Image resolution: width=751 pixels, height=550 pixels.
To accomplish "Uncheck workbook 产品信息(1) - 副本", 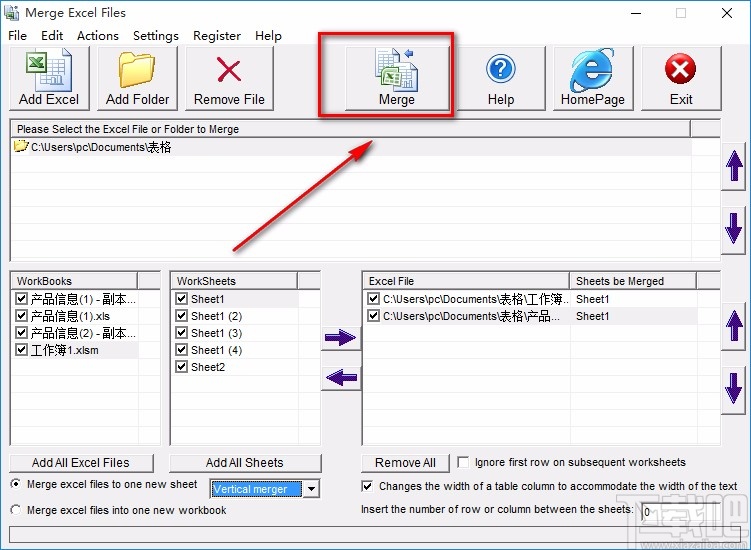I will (21, 299).
